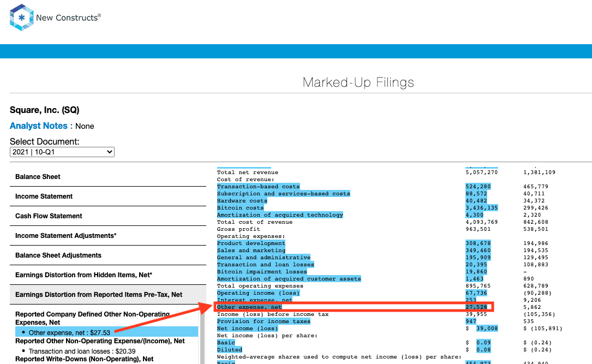This screenshot has width=592, height=364.
Task: Click 'Transaction and loan losses' filing line
Action: 265,265
